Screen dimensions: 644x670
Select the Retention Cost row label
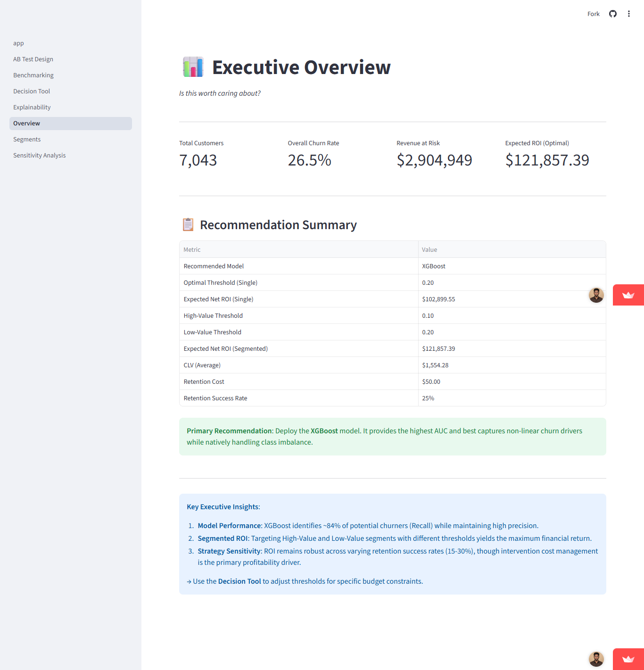pos(299,381)
